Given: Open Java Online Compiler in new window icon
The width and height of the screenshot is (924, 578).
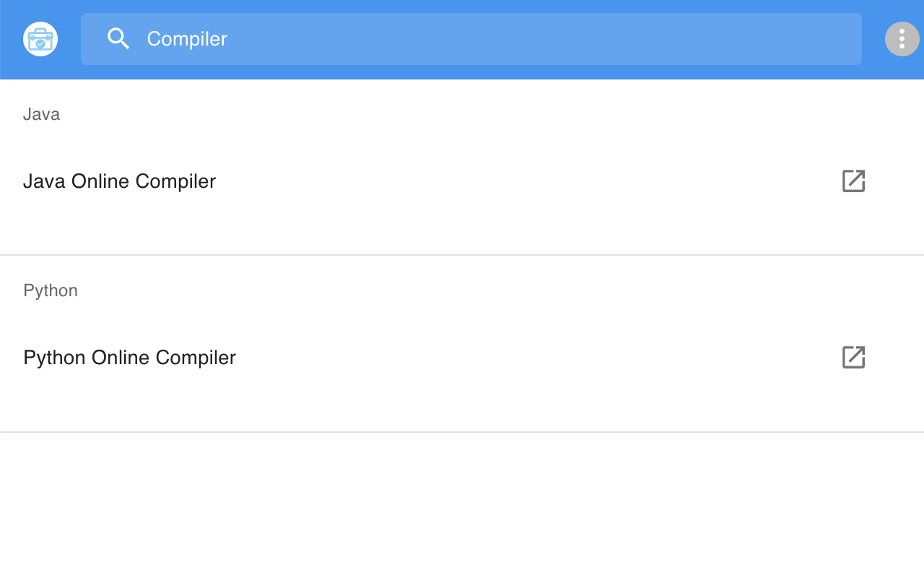Looking at the screenshot, I should [x=853, y=181].
